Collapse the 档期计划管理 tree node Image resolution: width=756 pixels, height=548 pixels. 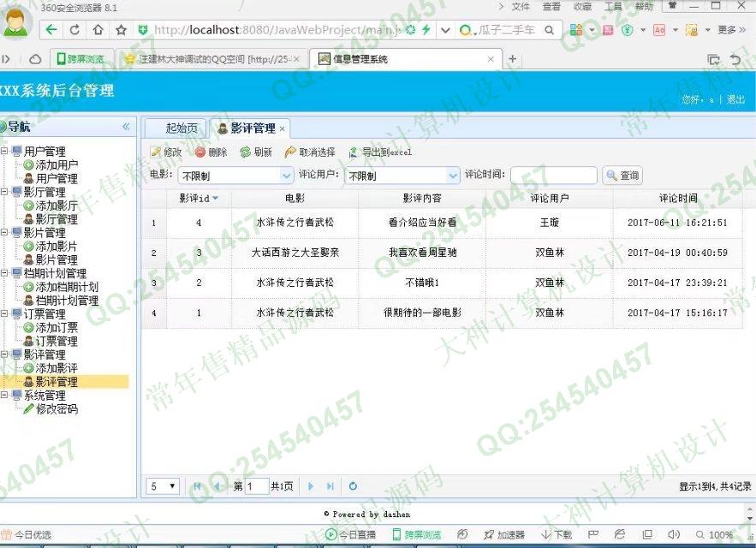(x=4, y=273)
